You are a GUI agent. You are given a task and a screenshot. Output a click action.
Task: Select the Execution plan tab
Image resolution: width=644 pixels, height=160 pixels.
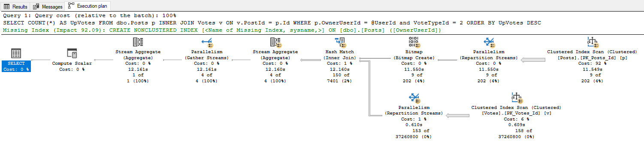tap(88, 6)
